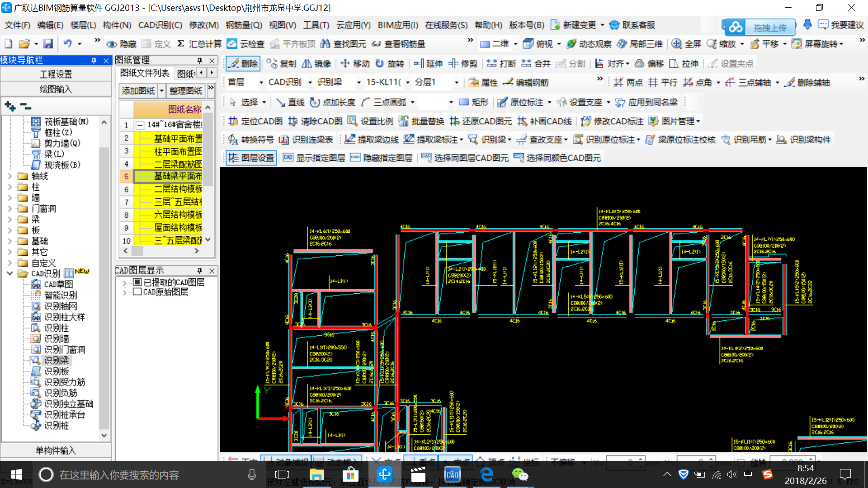The height and width of the screenshot is (488, 868).
Task: Expand the 轴线 tree folder
Action: coord(10,176)
